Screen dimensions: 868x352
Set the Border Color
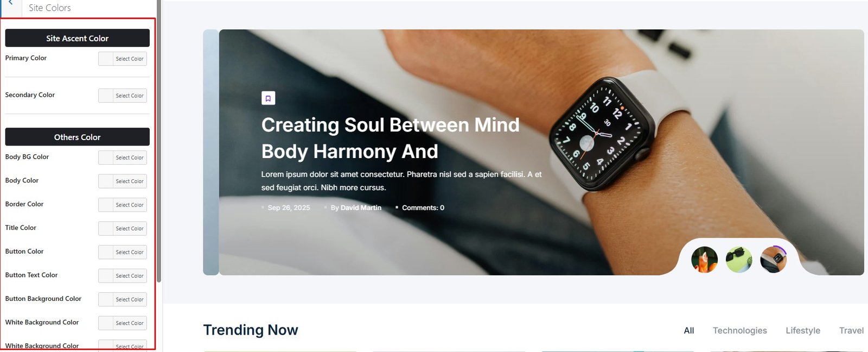pos(123,205)
